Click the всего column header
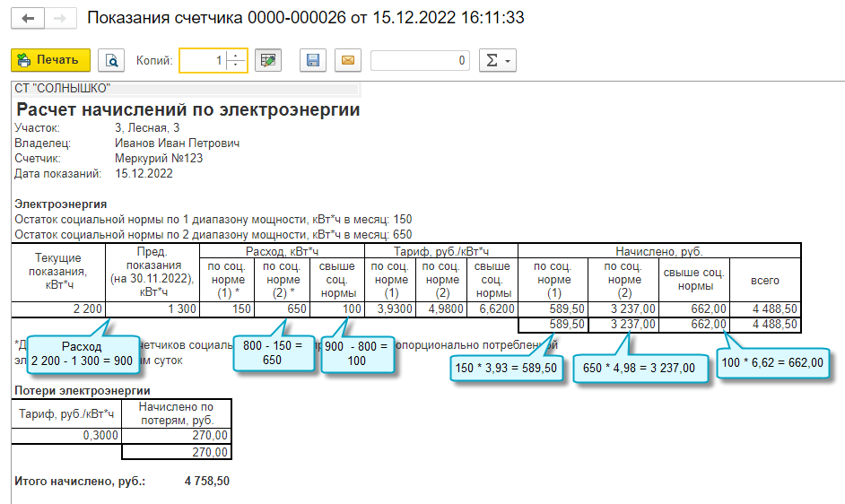The width and height of the screenshot is (845, 504). point(764,281)
